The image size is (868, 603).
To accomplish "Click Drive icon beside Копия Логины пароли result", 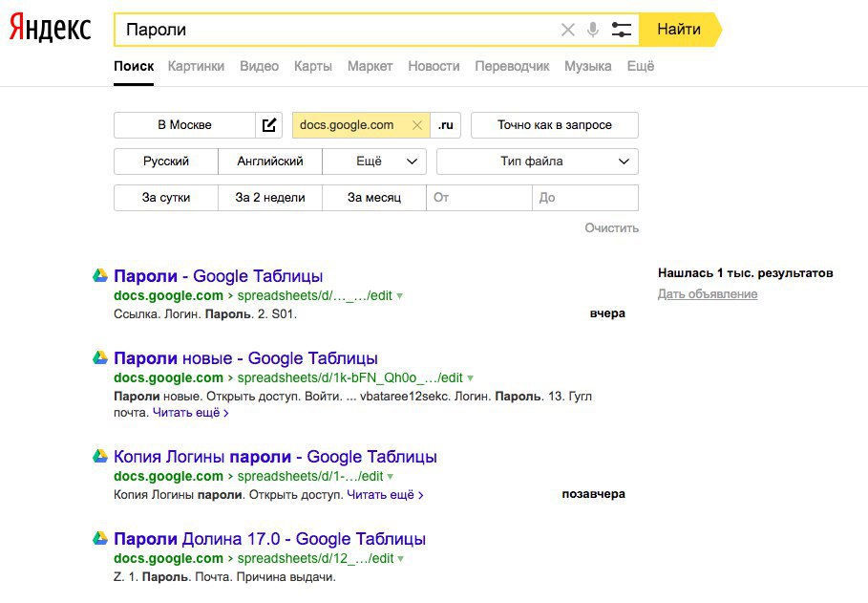I will pyautogui.click(x=100, y=456).
